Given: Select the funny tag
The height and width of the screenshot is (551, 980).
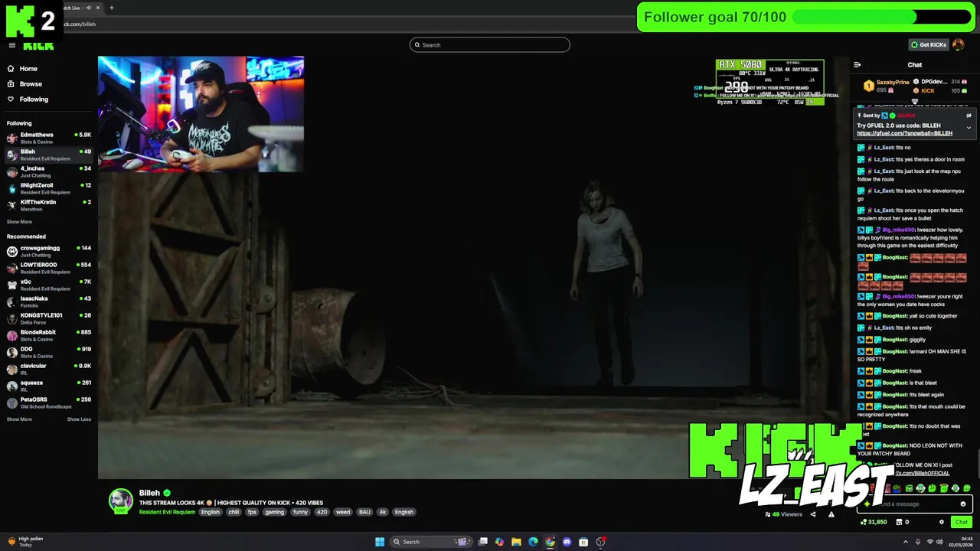Looking at the screenshot, I should tap(300, 512).
